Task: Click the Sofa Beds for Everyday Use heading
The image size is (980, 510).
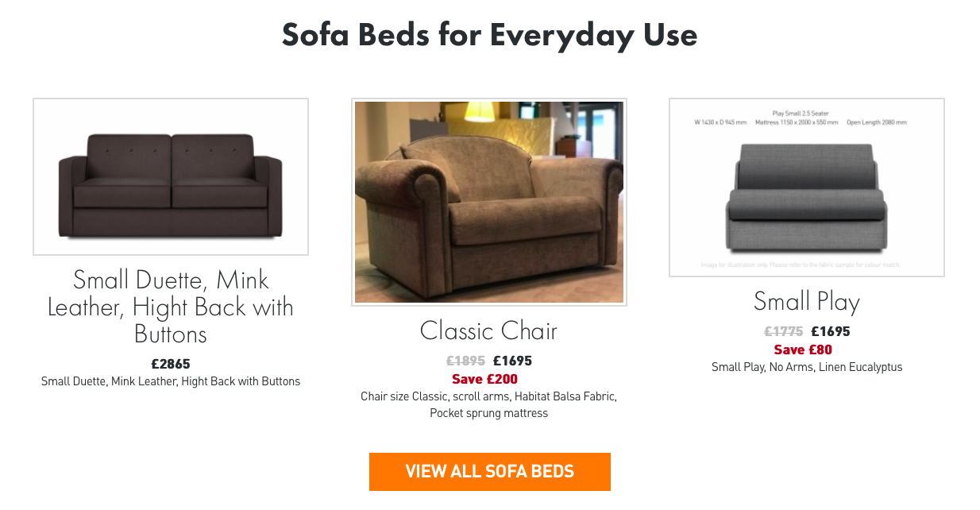Action: (x=489, y=35)
